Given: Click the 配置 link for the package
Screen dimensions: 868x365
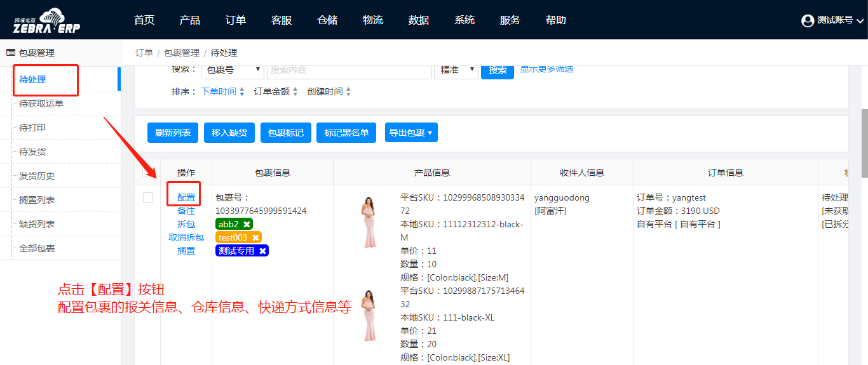Looking at the screenshot, I should click(x=186, y=197).
